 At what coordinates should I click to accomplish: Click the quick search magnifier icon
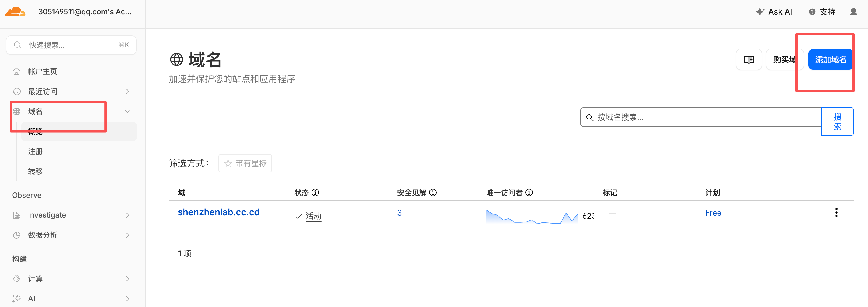(x=17, y=45)
